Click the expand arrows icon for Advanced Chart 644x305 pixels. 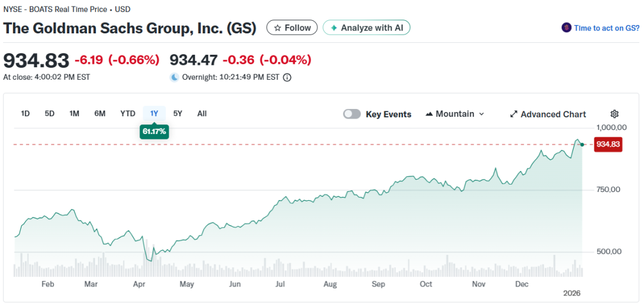tap(513, 114)
